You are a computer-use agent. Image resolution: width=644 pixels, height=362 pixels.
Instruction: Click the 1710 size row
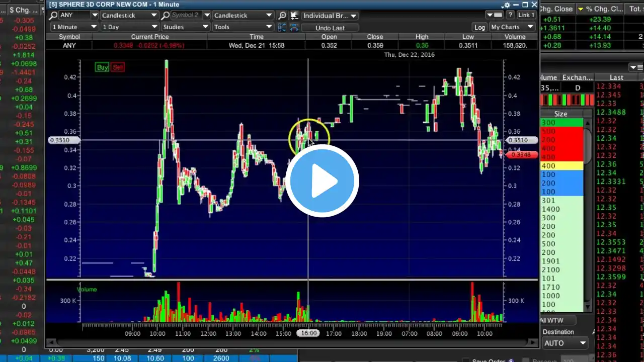[561, 287]
